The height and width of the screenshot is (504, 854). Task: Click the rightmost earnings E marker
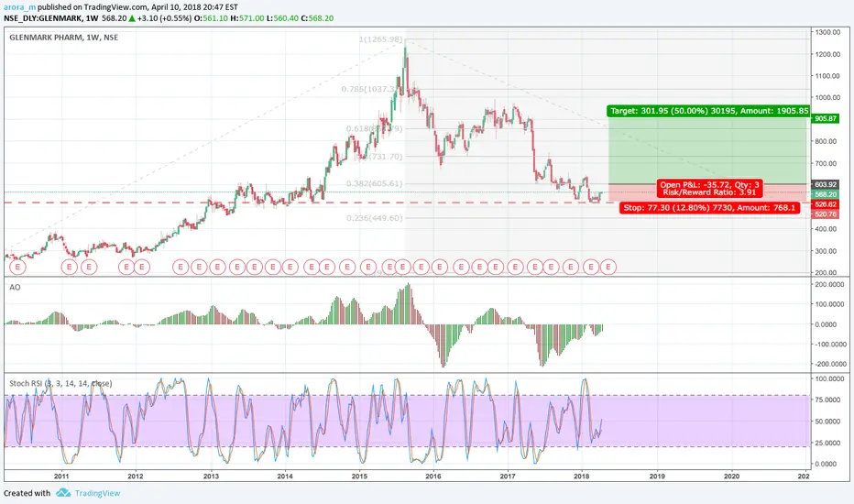pos(608,267)
